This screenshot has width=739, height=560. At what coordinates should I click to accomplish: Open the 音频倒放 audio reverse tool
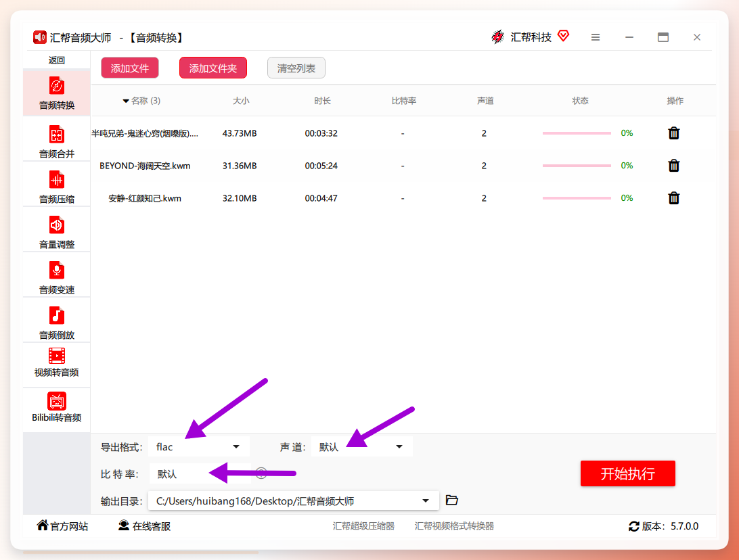[x=57, y=322]
